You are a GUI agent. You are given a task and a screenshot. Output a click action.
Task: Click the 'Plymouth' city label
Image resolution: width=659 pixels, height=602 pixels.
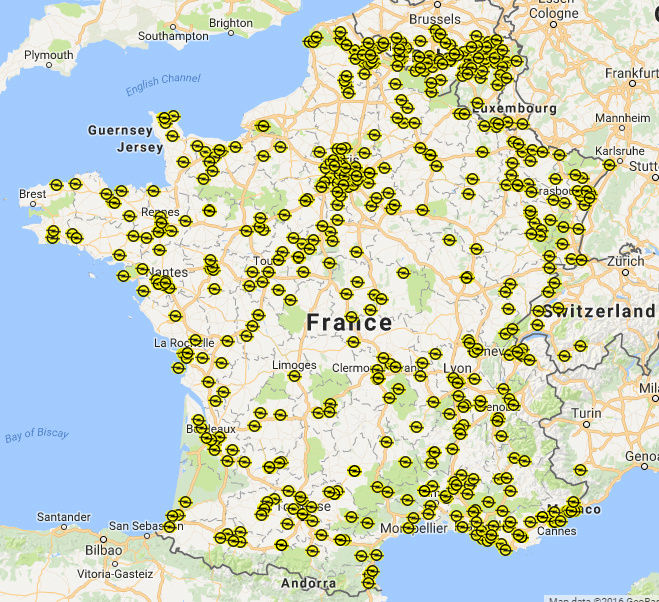click(49, 55)
